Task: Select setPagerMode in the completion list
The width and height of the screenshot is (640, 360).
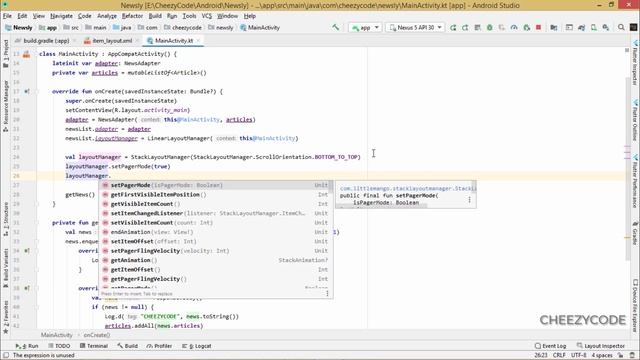Action: [216, 185]
